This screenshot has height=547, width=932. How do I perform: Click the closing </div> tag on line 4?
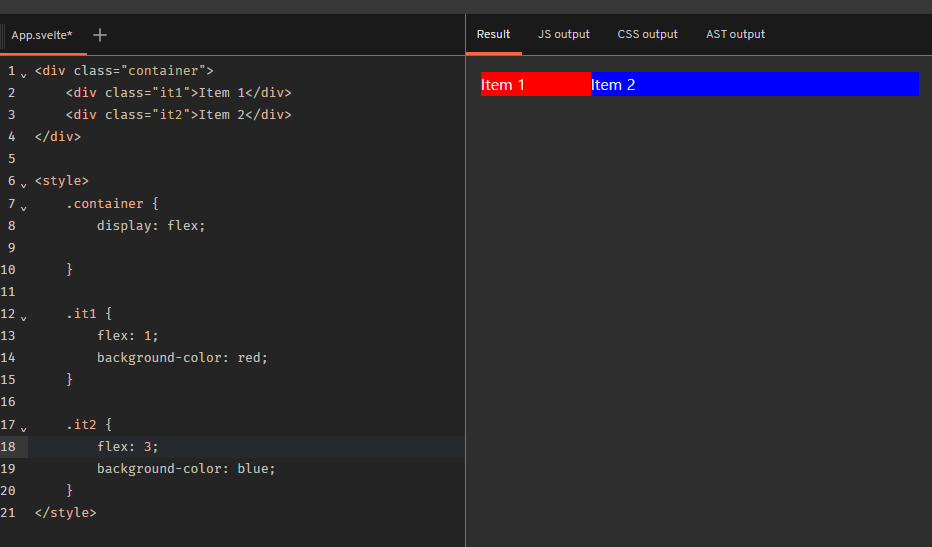click(58, 137)
